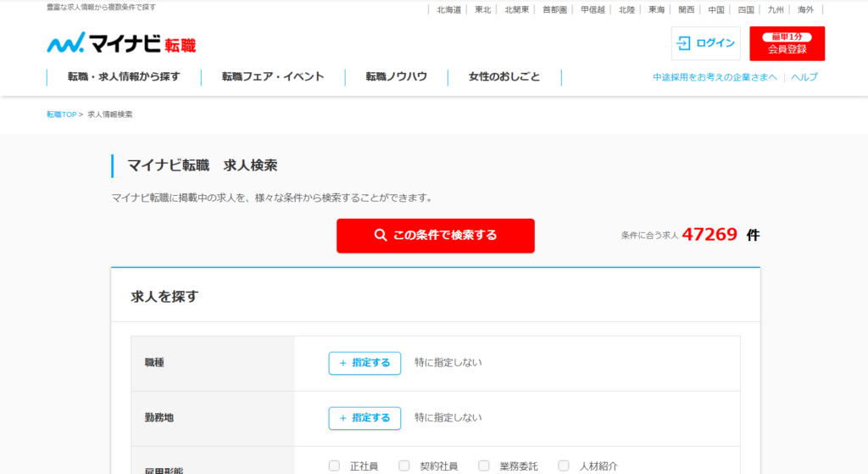Select the 北海道 region link

click(x=448, y=10)
